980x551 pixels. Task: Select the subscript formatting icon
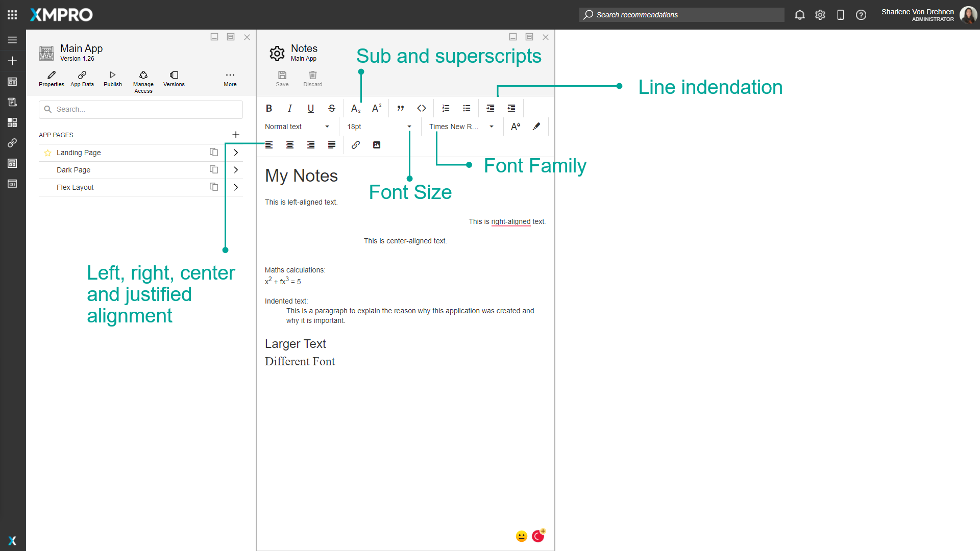(x=355, y=108)
